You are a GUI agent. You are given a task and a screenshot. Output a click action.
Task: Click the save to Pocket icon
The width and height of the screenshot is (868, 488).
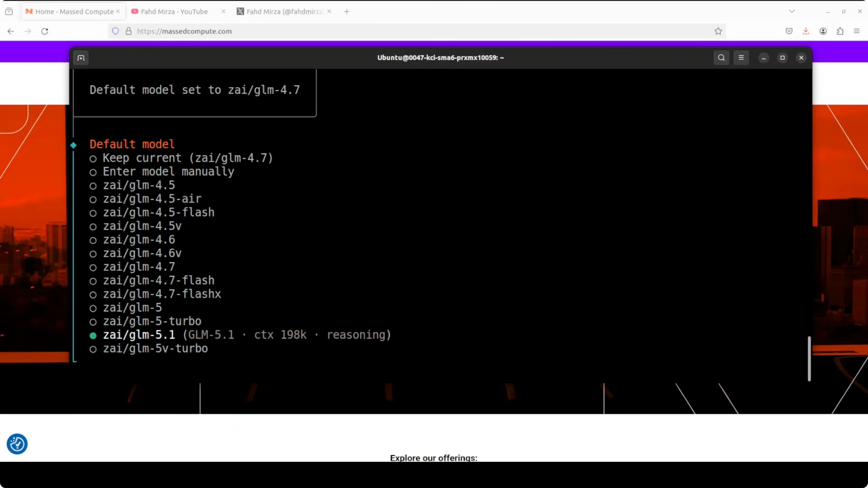click(789, 31)
